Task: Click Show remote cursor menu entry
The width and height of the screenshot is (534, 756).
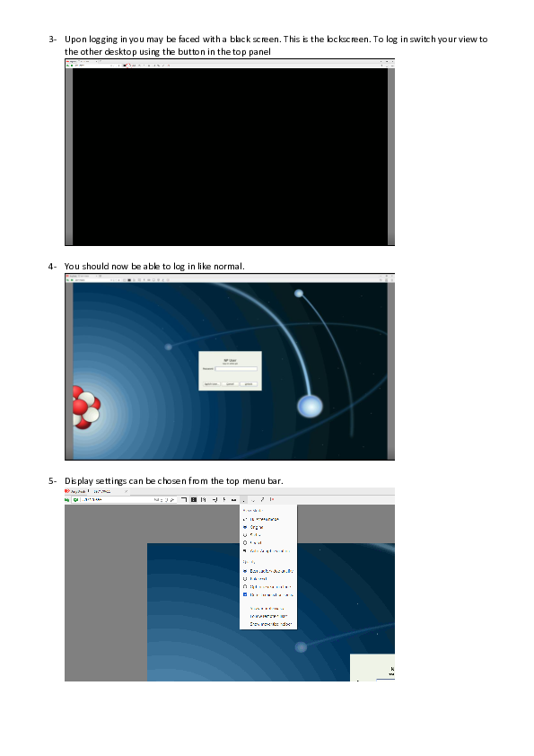Action: pyautogui.click(x=267, y=608)
